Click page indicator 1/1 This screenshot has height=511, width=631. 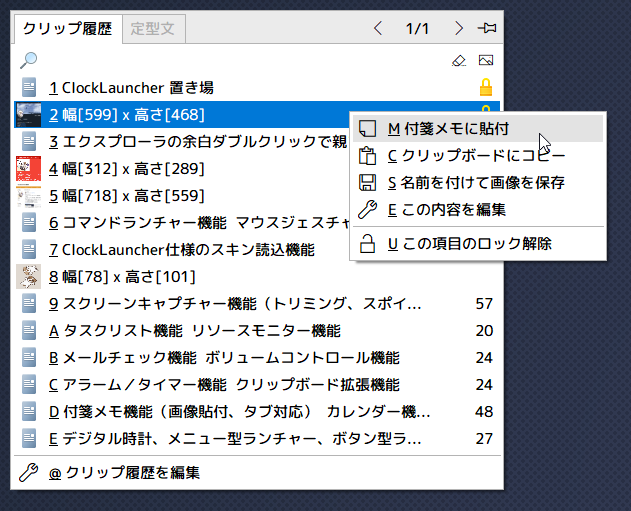417,29
